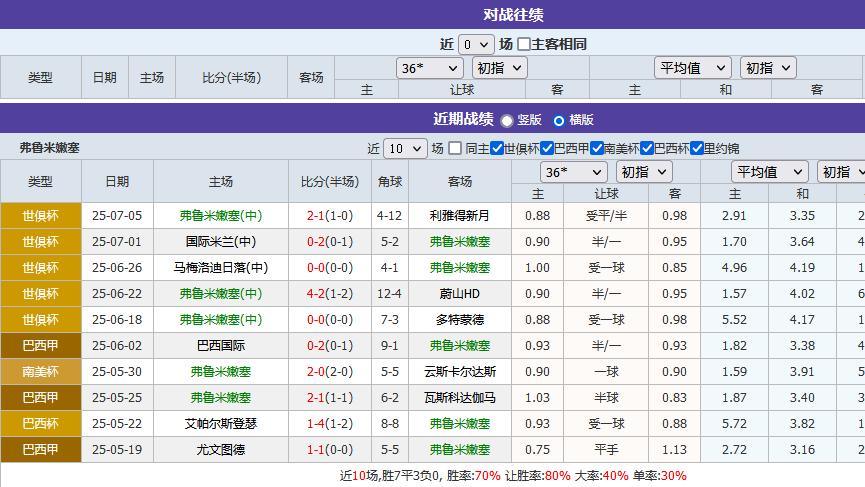Select the 横版 radio button
The width and height of the screenshot is (865, 487).
559,120
